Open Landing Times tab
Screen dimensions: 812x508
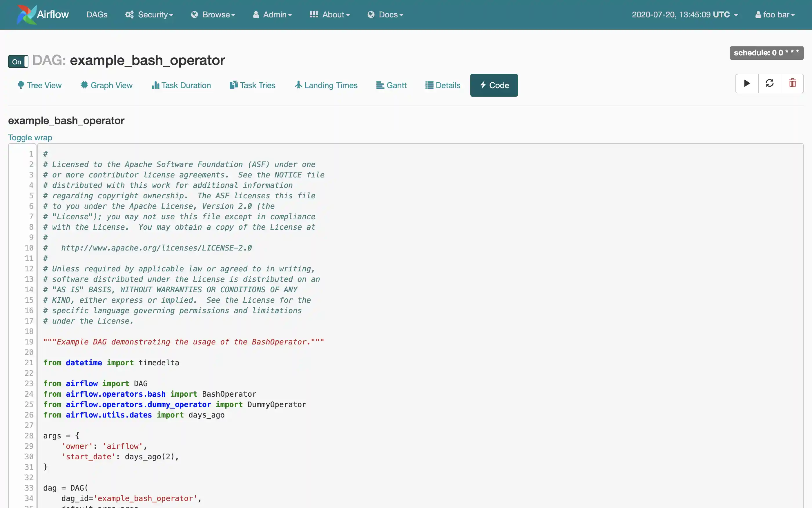pyautogui.click(x=326, y=85)
